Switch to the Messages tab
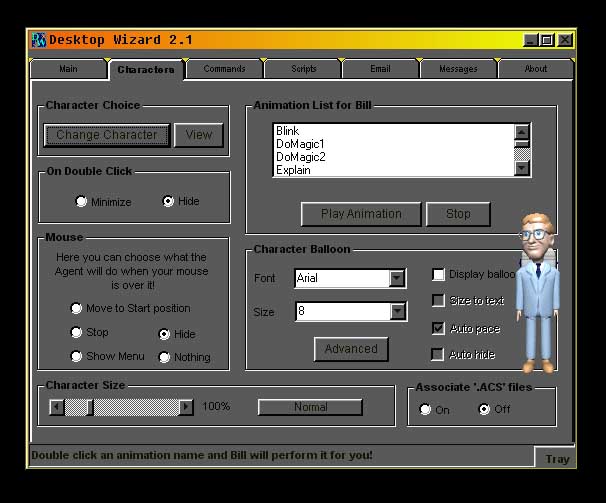Screen dimensions: 606x503 458,69
